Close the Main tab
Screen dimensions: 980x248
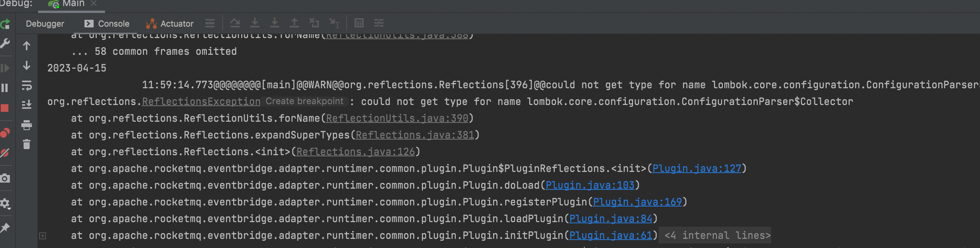[x=94, y=3]
